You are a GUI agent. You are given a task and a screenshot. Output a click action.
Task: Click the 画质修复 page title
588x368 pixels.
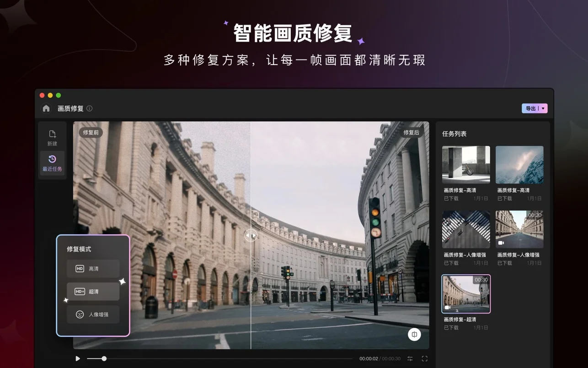70,108
